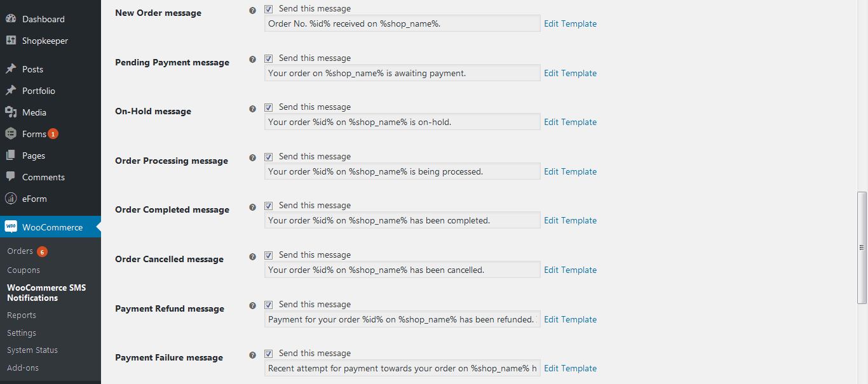
Task: Click Edit Template for Pending Payment message
Action: point(570,73)
